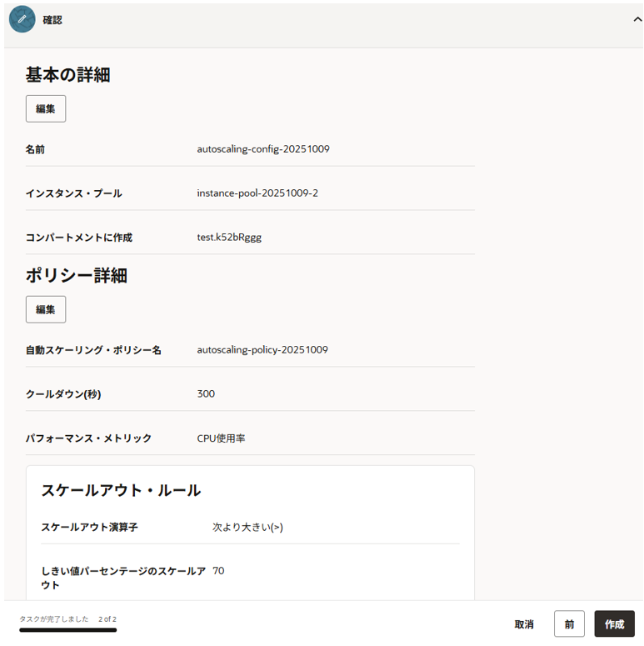Image resolution: width=644 pixels, height=646 pixels.
Task: Select the policy name autoscaling-policy-20251009
Action: (262, 350)
